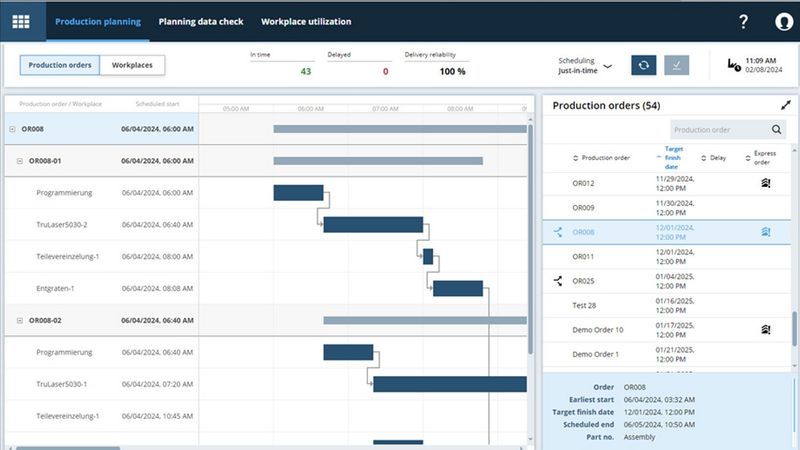Click the help question mark icon
Image resolution: width=800 pixels, height=450 pixels.
point(743,22)
